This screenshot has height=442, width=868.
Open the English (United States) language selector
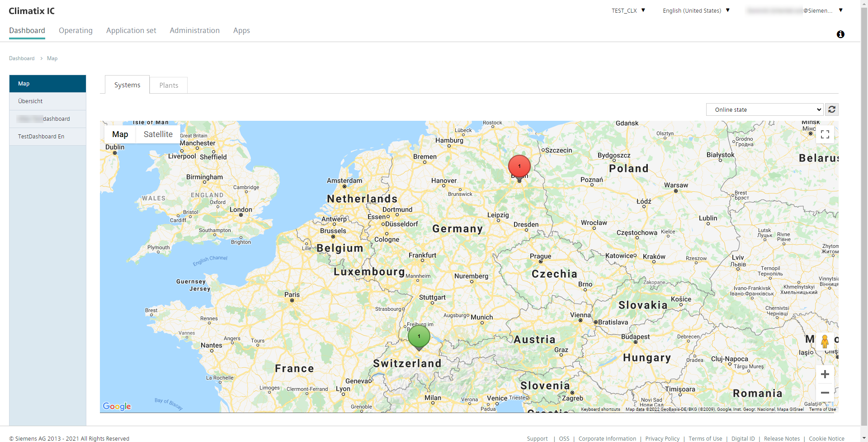[x=696, y=10]
